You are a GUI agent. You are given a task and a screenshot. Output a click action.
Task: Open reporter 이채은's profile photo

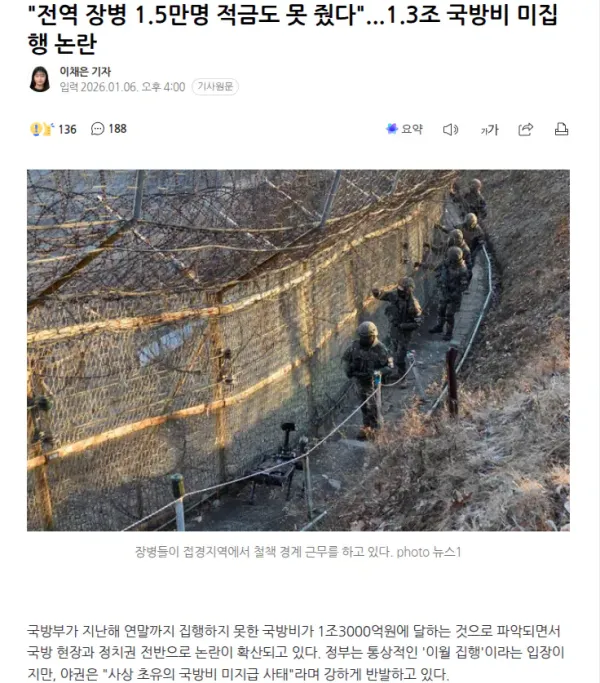coord(40,79)
